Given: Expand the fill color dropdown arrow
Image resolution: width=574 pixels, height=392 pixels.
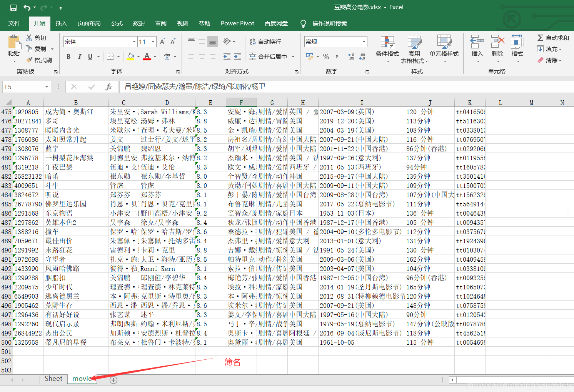Looking at the screenshot, I should click(138, 56).
